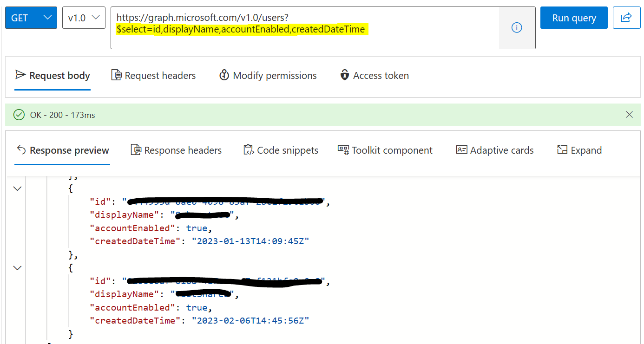Click the highlighted $select query parameters text
Image resolution: width=644 pixels, height=344 pixels.
[x=241, y=30]
